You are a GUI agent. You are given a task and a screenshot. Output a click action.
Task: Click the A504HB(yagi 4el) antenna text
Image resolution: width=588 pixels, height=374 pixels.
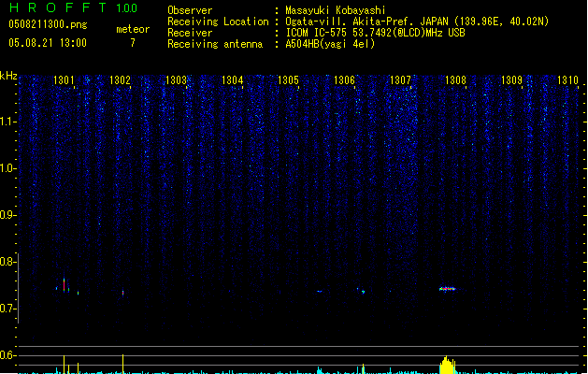[x=330, y=44]
